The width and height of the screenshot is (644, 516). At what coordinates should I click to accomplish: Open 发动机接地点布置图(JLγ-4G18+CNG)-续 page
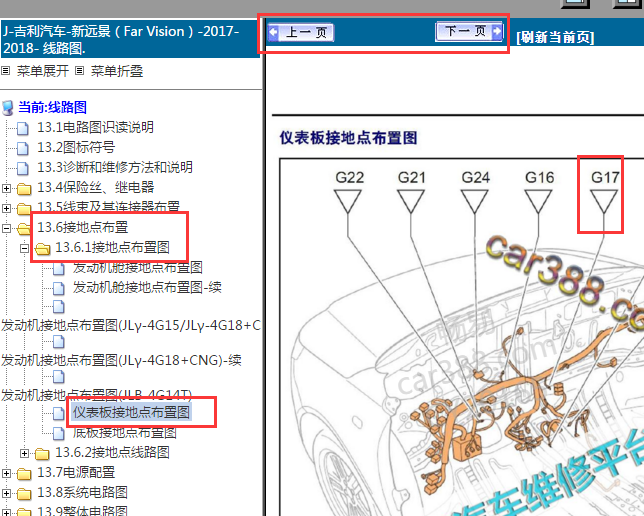[x=121, y=360]
